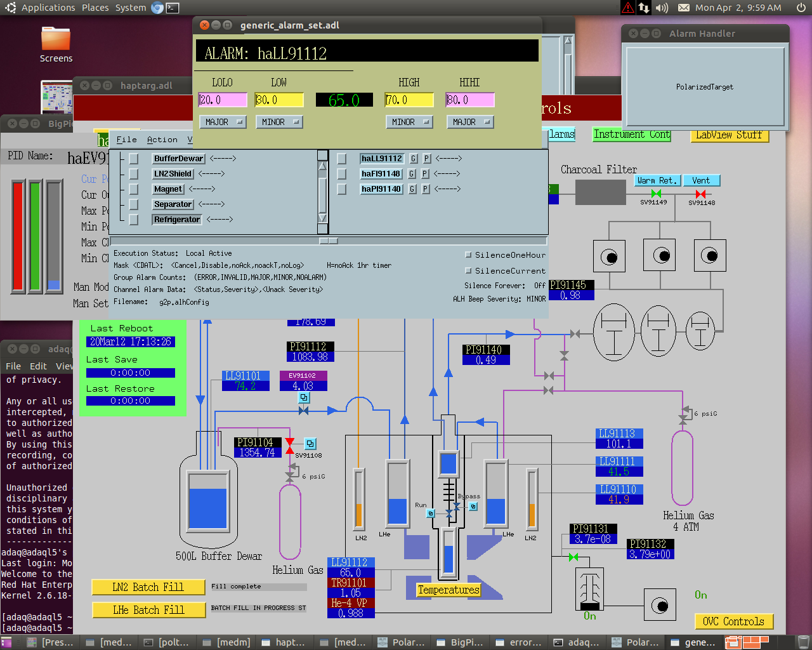Click the G button for haFI91148

click(412, 174)
